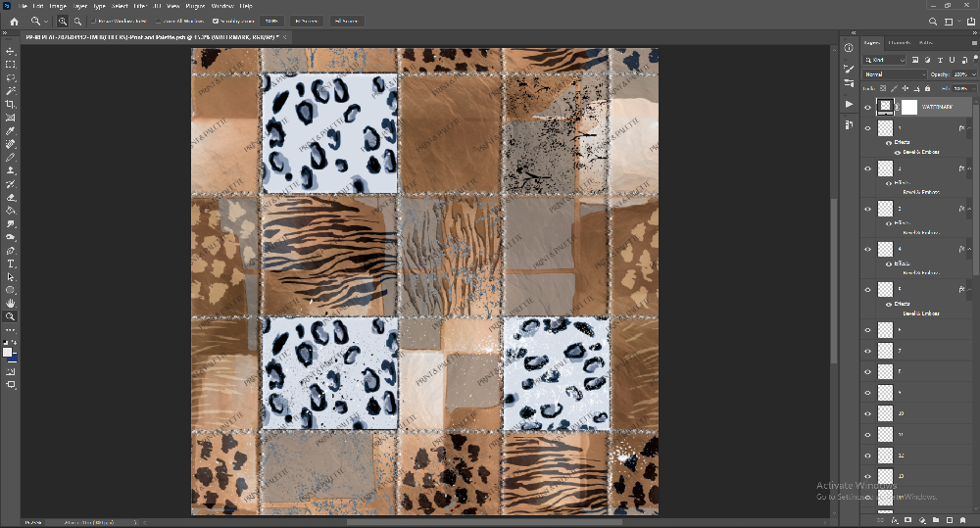This screenshot has width=980, height=528.
Task: Click the Fill Screen button
Action: pos(346,22)
